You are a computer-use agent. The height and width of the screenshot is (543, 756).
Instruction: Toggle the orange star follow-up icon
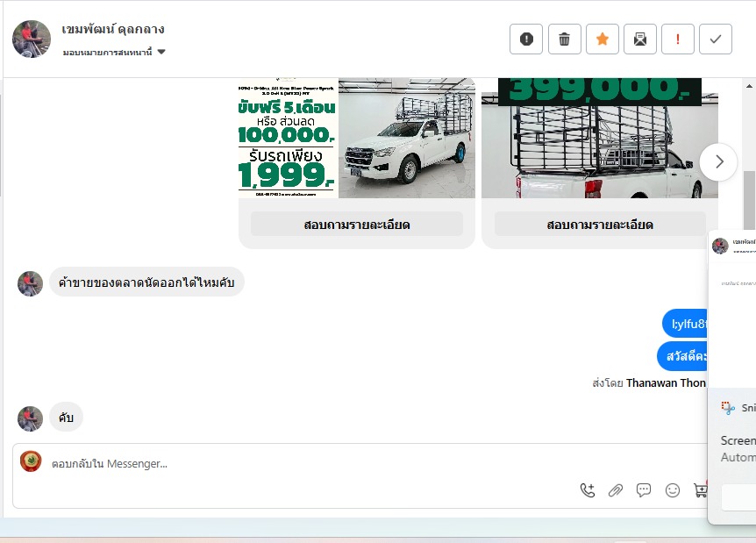pos(603,39)
